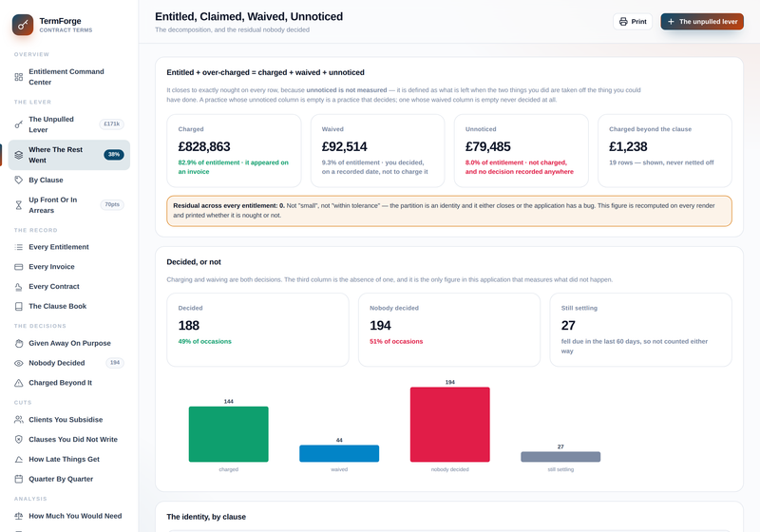The height and width of the screenshot is (532, 760).
Task: Click the Quarter By Quarter calendar icon
Action: 18,479
